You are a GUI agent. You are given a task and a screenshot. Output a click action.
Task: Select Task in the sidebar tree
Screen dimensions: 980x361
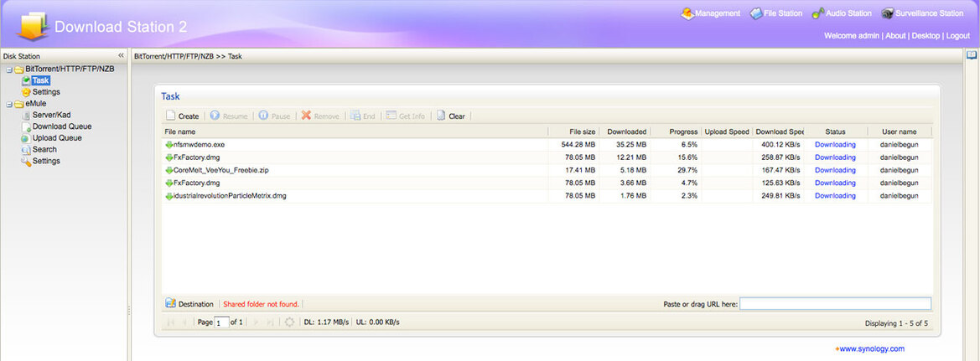click(x=40, y=80)
